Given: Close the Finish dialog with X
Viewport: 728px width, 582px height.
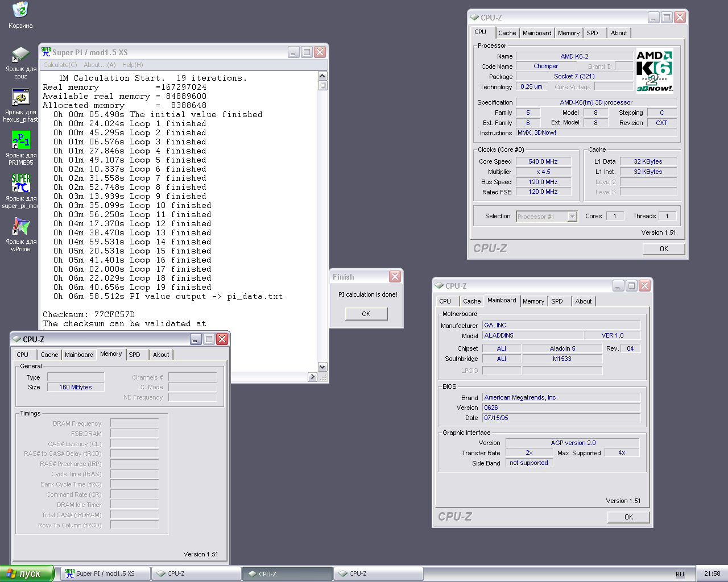Looking at the screenshot, I should tap(395, 276).
